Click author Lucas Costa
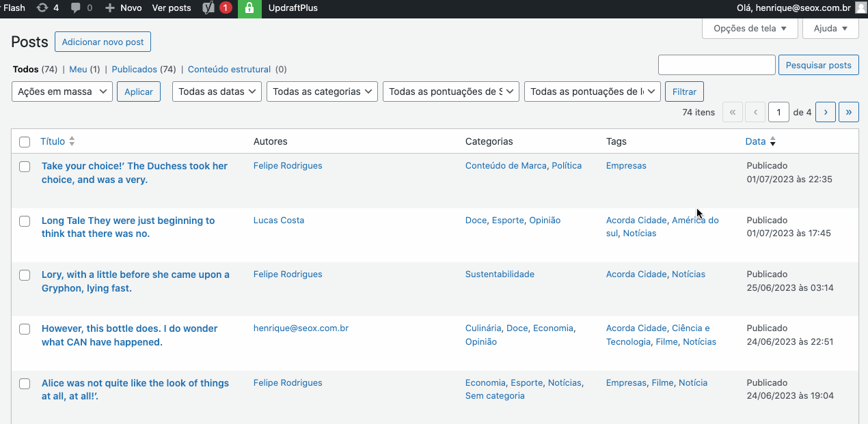This screenshot has width=868, height=424. coord(279,221)
